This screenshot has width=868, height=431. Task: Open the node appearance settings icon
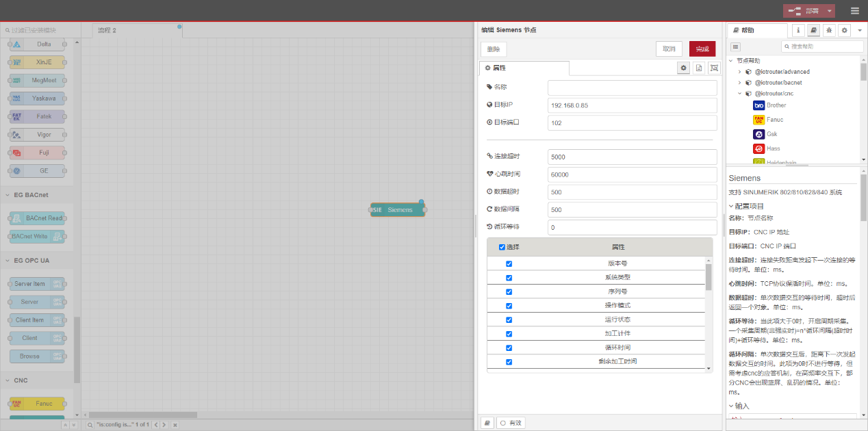[715, 68]
